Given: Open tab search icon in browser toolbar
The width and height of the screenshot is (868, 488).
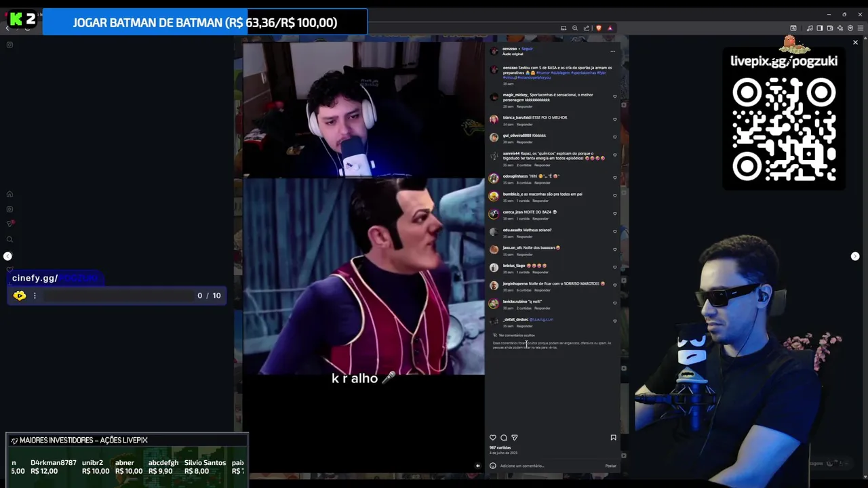Looking at the screenshot, I should tap(793, 28).
